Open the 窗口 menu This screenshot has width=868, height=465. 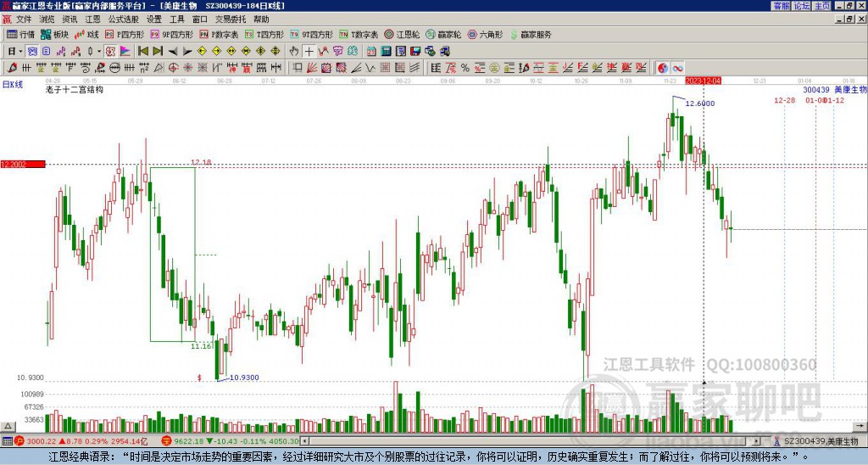(200, 20)
